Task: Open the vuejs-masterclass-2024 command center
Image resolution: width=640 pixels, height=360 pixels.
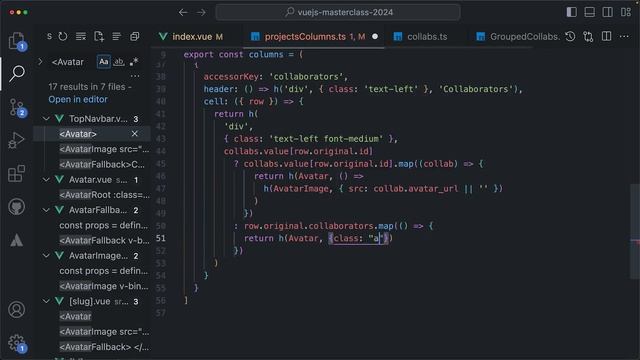Action: click(338, 12)
